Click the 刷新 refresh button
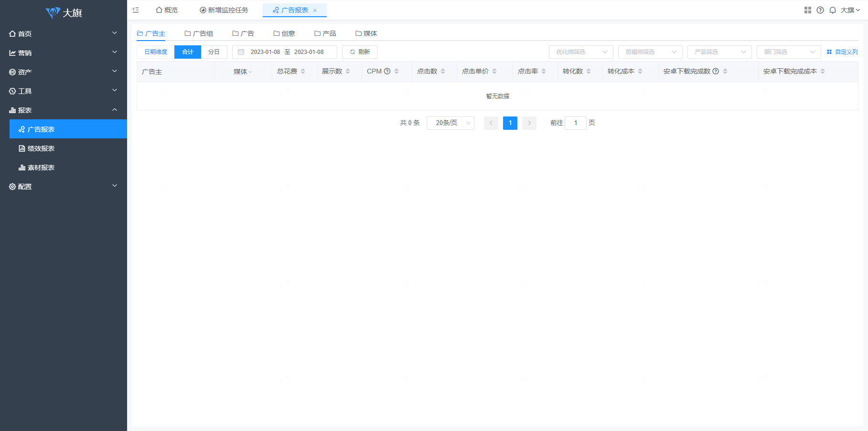The image size is (868, 431). [360, 52]
